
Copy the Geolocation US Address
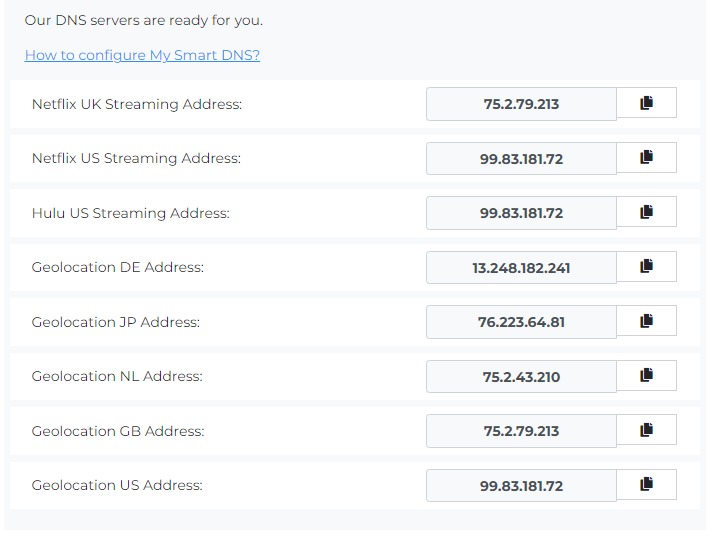tap(646, 485)
